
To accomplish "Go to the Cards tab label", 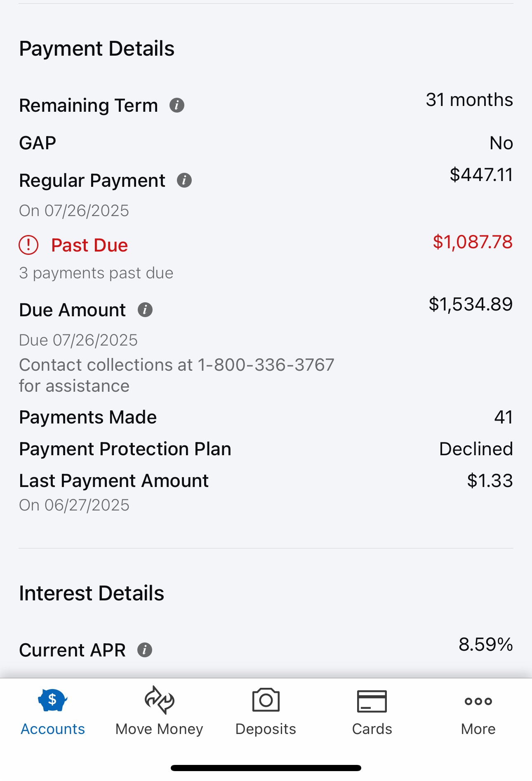I will pyautogui.click(x=372, y=729).
